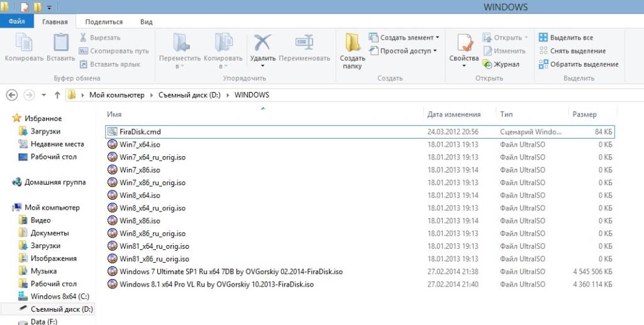Click Журнал button
This screenshot has width=644, height=325.
(501, 64)
